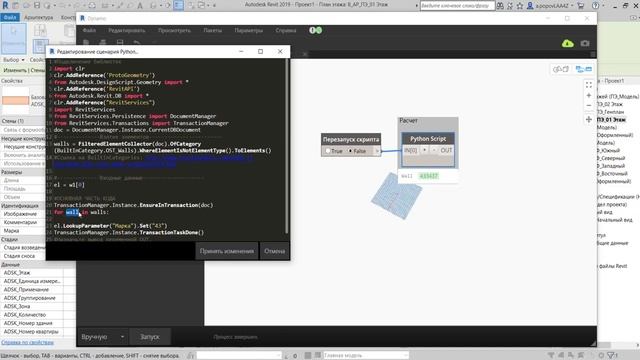This screenshot has width=640, height=360.
Task: Click the user account icon in Revit title bar
Action: point(530,6)
